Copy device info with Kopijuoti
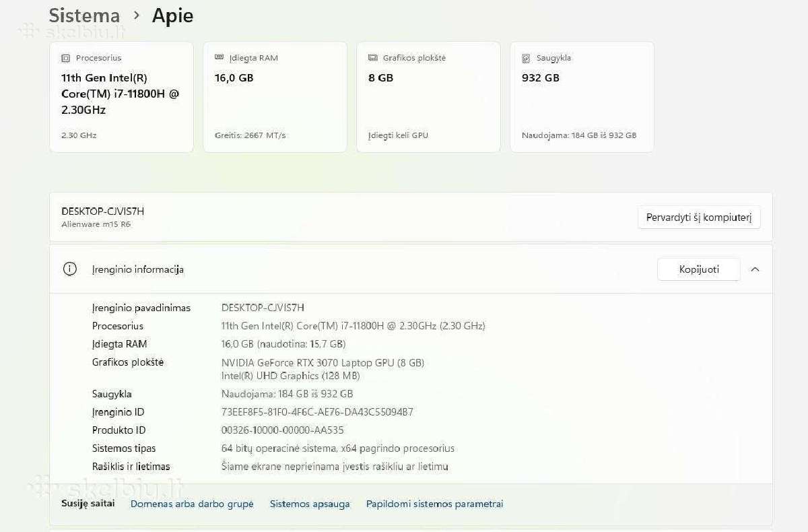Screen dimensions: 808x532 (x=699, y=269)
